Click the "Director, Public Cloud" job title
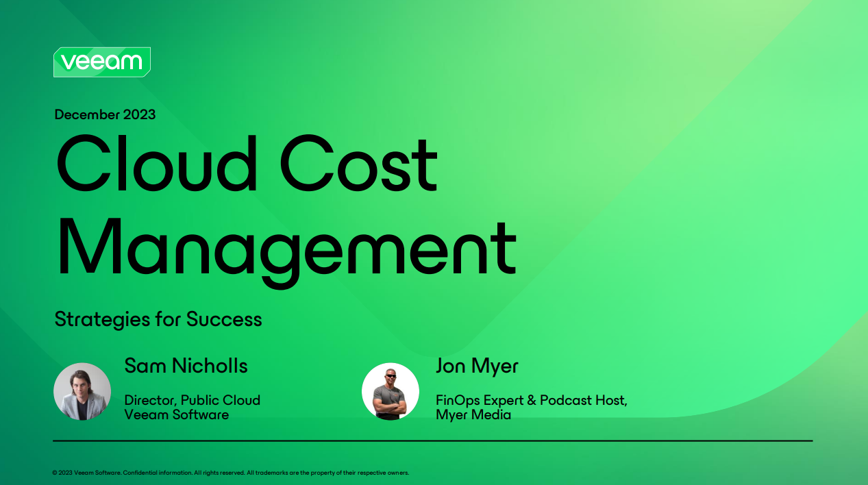This screenshot has width=868, height=485. (192, 400)
